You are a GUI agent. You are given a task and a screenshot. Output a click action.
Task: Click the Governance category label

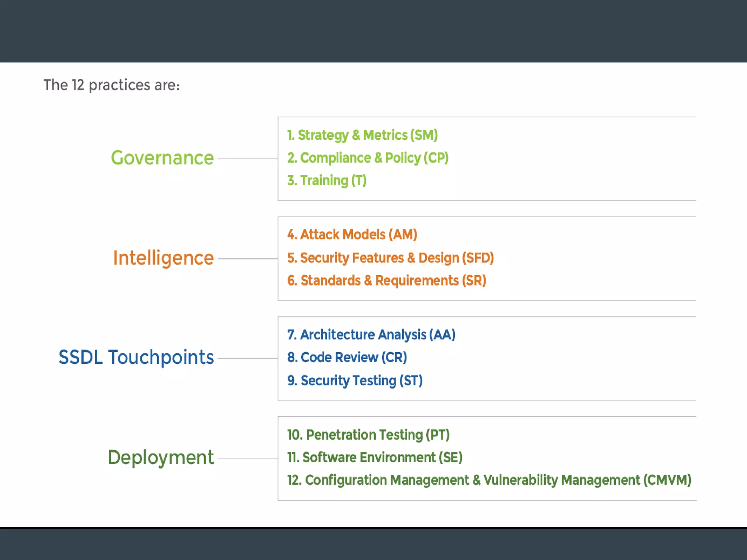162,158
